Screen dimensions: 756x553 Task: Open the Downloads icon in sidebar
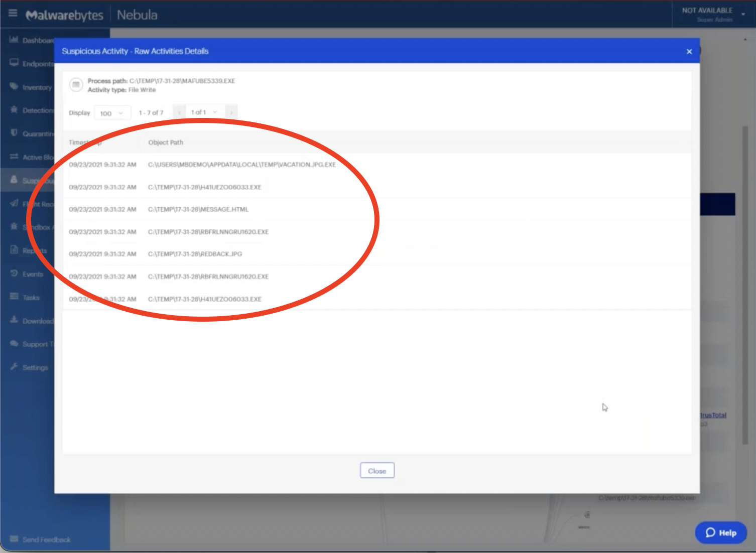coord(14,320)
